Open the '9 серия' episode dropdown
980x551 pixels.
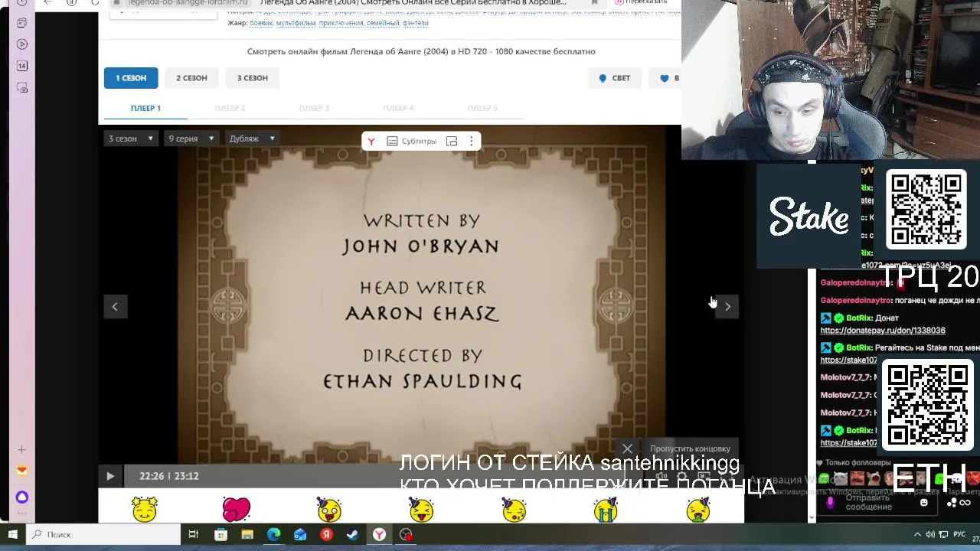(191, 139)
